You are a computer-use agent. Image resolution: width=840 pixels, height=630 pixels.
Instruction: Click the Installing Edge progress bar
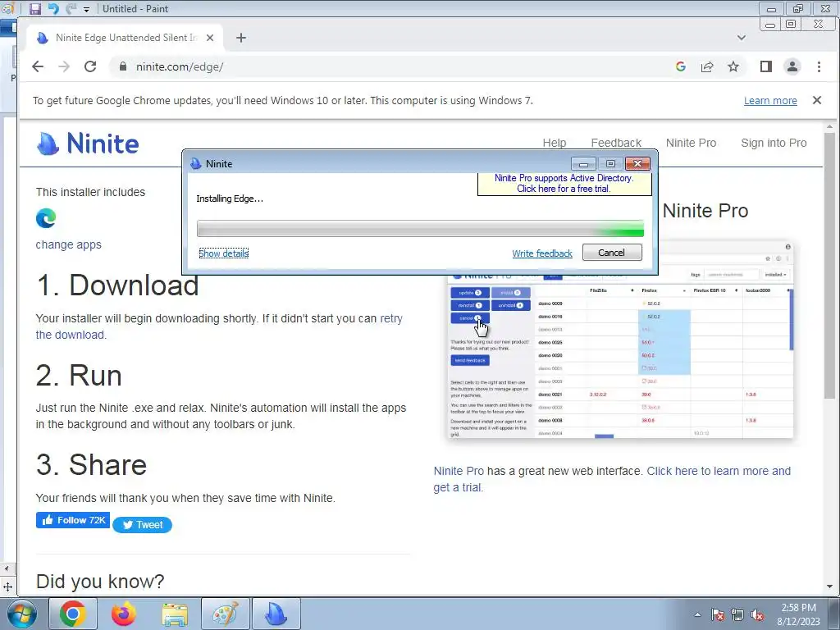tap(420, 229)
